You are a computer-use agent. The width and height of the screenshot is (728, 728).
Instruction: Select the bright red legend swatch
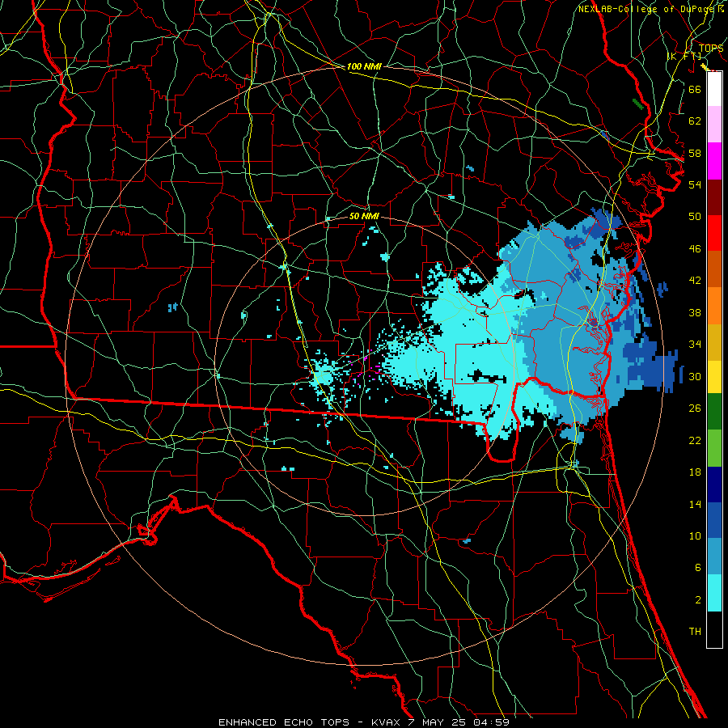[x=714, y=234]
